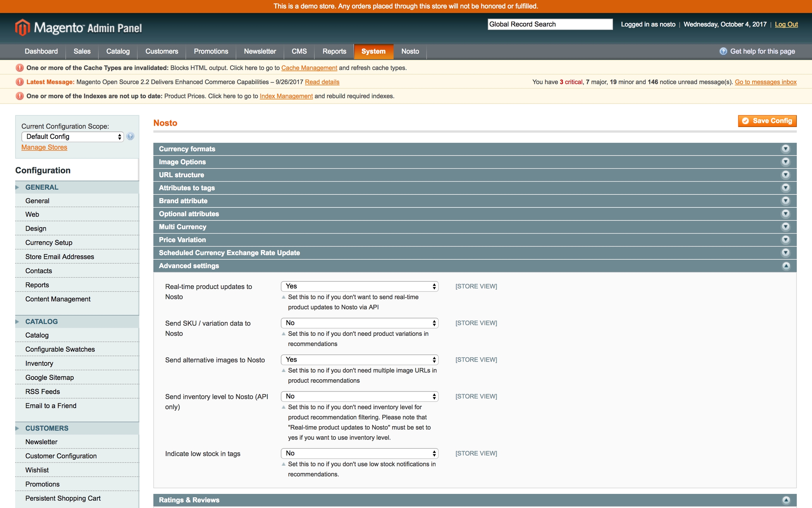Collapse Advanced settings arrow icon
812x508 pixels.
[786, 266]
